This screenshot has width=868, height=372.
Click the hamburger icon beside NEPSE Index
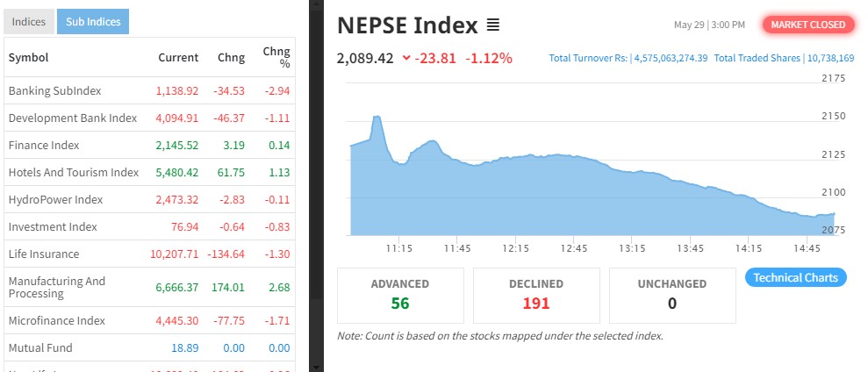[x=493, y=25]
